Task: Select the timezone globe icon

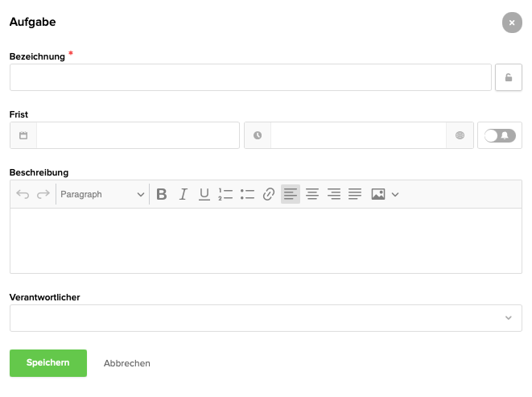Action: [460, 135]
